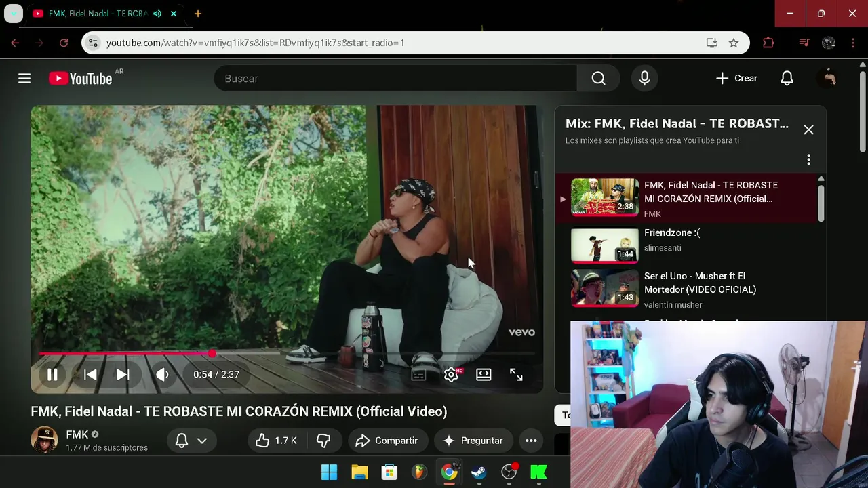
Task: Toggle subtitles on the video player
Action: click(x=418, y=374)
